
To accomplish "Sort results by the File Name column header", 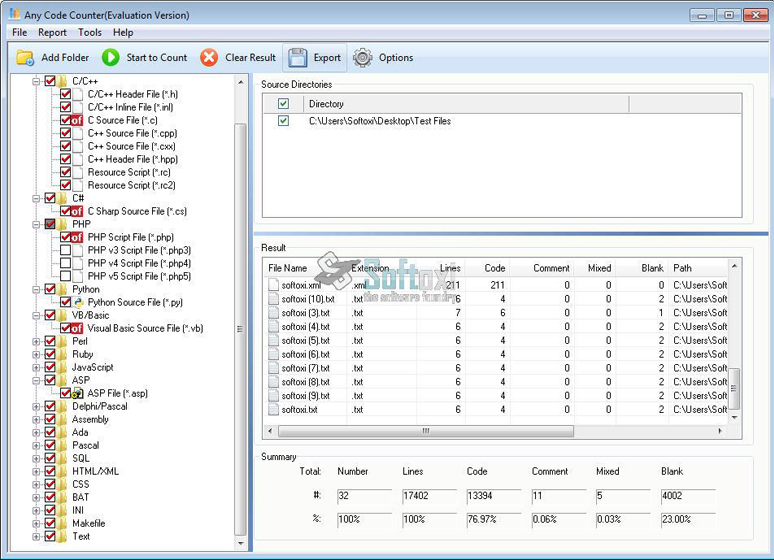I will tap(288, 268).
